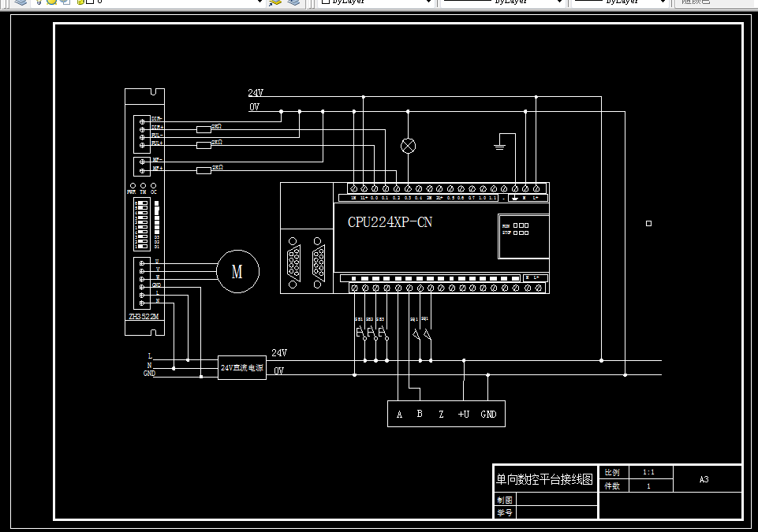Select encoder terminal +U label
The width and height of the screenshot is (758, 532).
(x=464, y=414)
